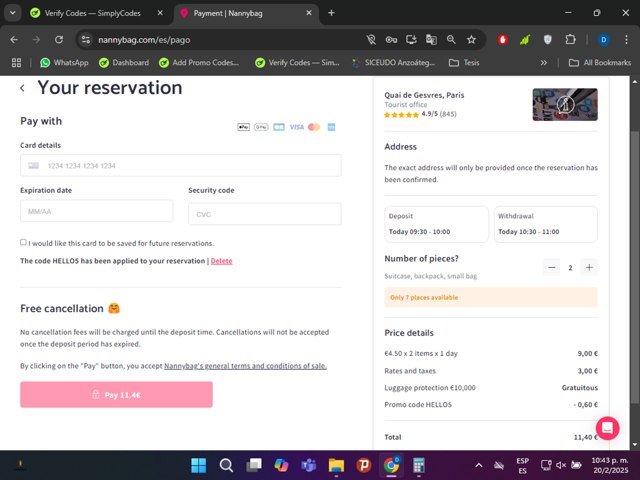Viewport: 640px width, 480px height.
Task: Open the clock and date in system tray
Action: (x=610, y=465)
